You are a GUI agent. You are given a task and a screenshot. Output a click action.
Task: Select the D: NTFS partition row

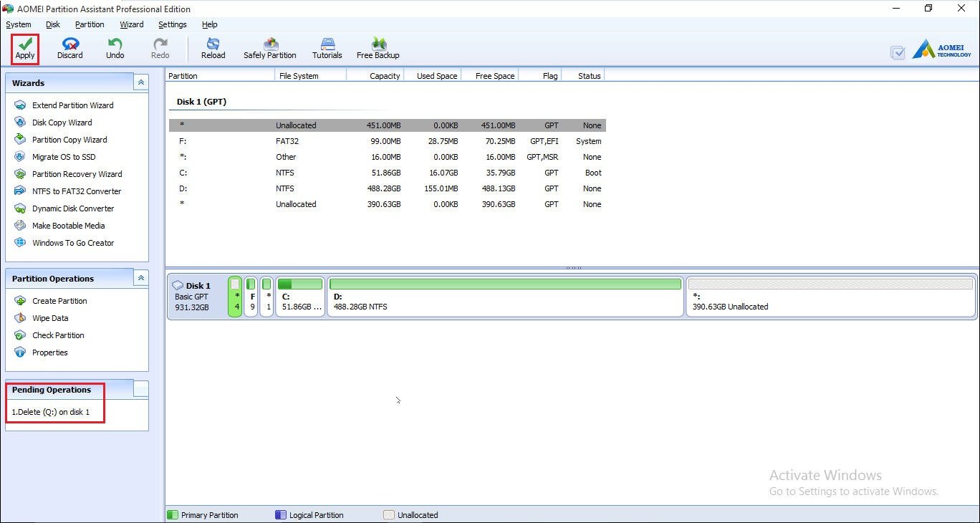coord(388,188)
